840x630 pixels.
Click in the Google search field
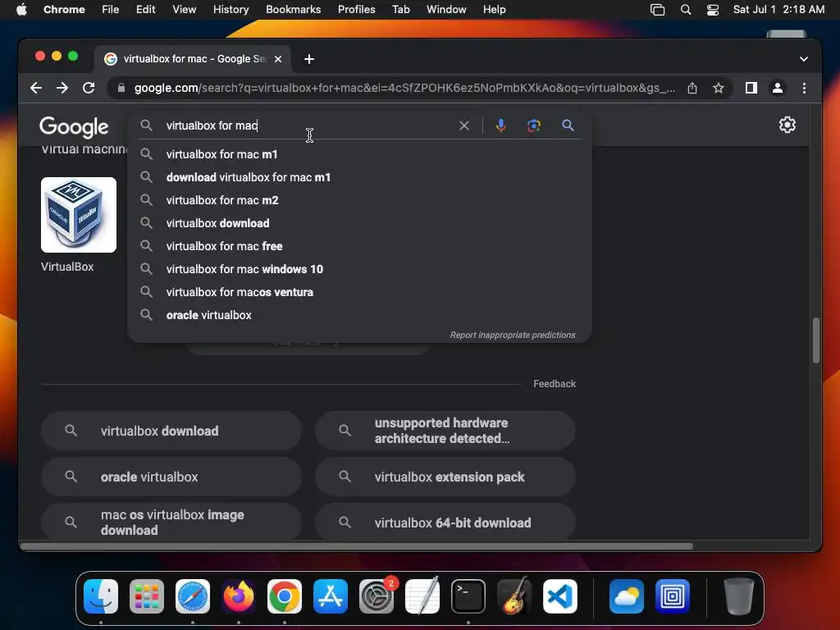click(308, 126)
